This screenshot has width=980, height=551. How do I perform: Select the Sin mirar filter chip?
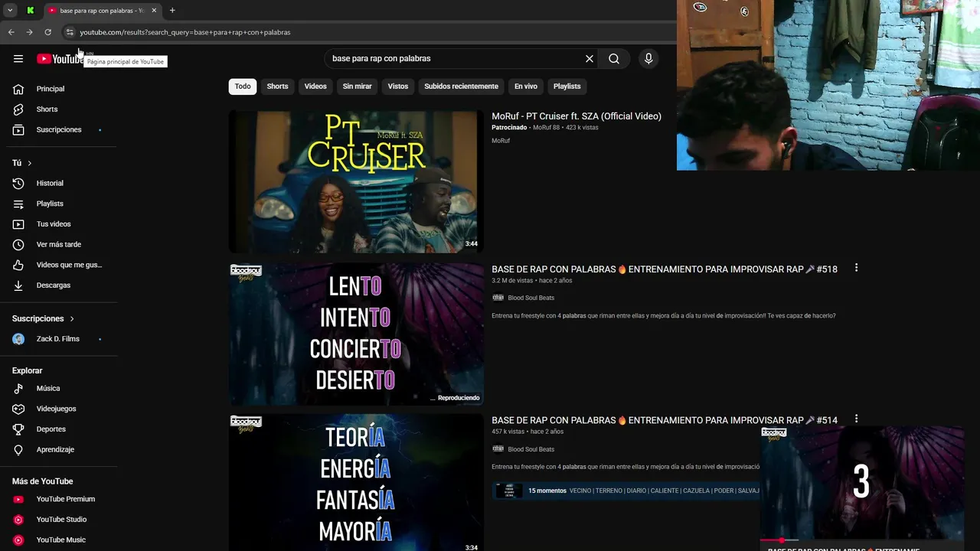(357, 86)
